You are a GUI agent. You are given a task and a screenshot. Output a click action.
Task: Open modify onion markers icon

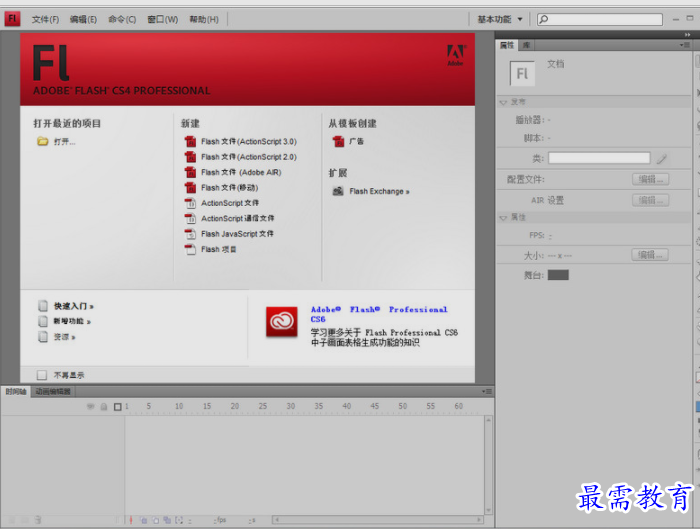tap(179, 520)
